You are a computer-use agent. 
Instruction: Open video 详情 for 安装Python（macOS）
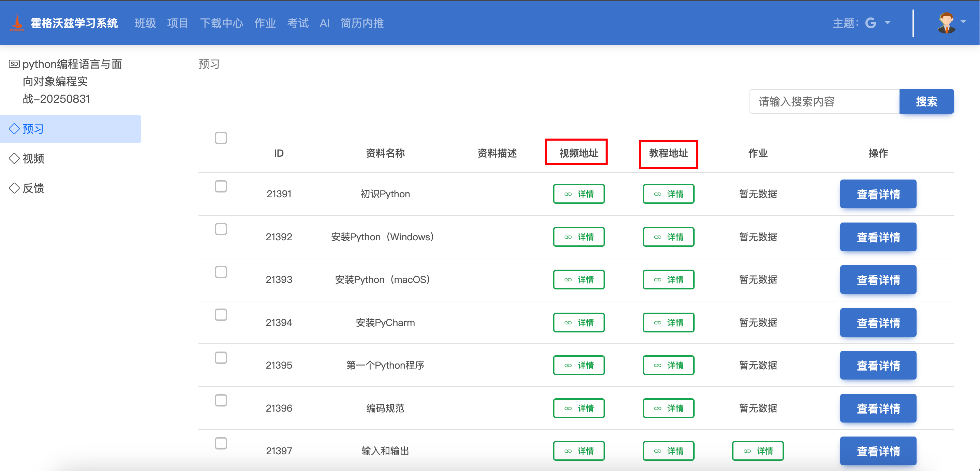pyautogui.click(x=579, y=280)
